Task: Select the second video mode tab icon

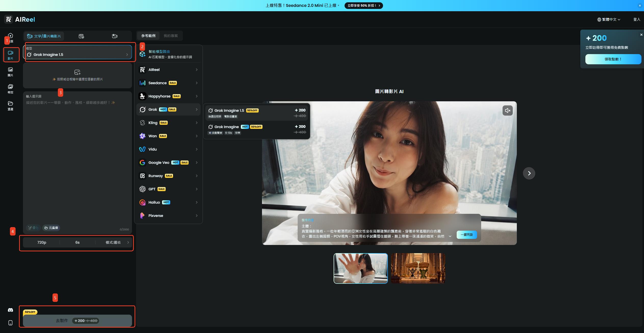Action: point(81,36)
